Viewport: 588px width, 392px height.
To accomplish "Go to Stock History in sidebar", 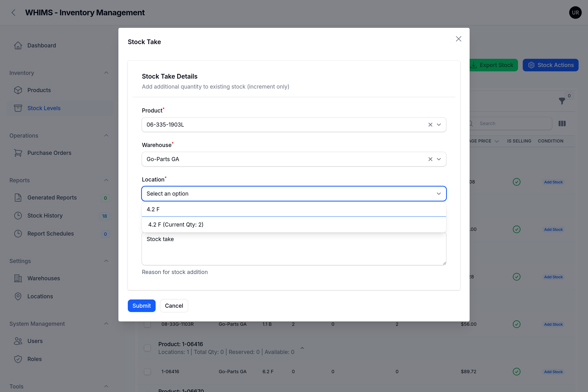I will 45,215.
